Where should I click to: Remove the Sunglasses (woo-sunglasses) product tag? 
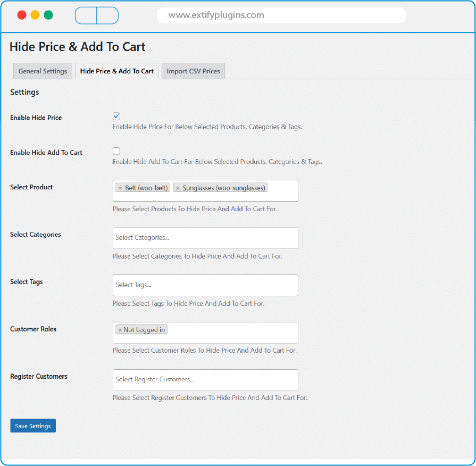coord(178,188)
